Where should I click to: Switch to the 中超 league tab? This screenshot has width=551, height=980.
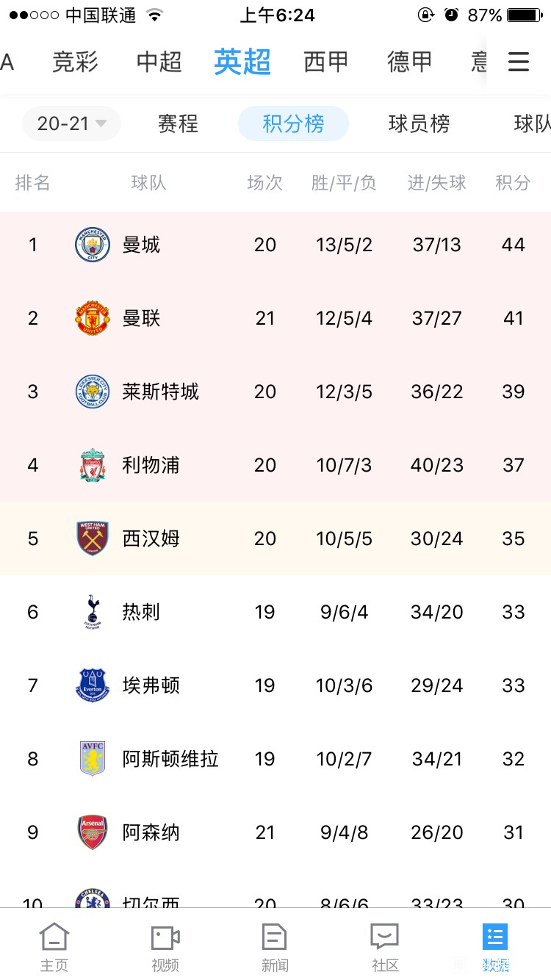(159, 62)
